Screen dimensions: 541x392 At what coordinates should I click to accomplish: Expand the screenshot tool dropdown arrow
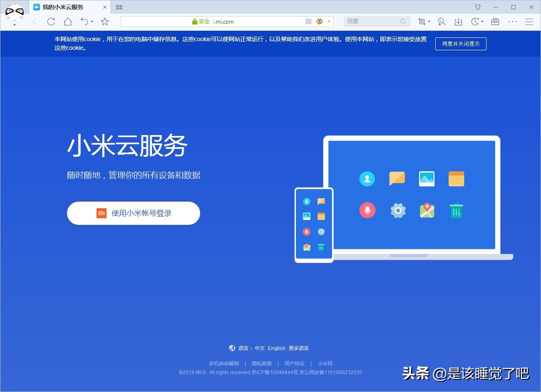coord(429,22)
